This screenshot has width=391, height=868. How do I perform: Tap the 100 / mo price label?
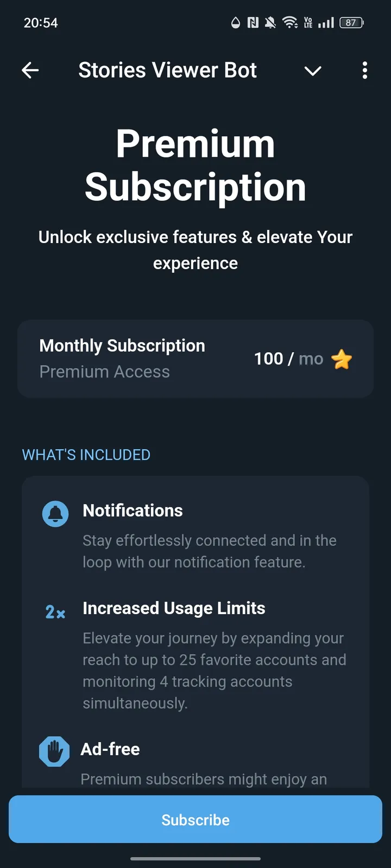(288, 359)
